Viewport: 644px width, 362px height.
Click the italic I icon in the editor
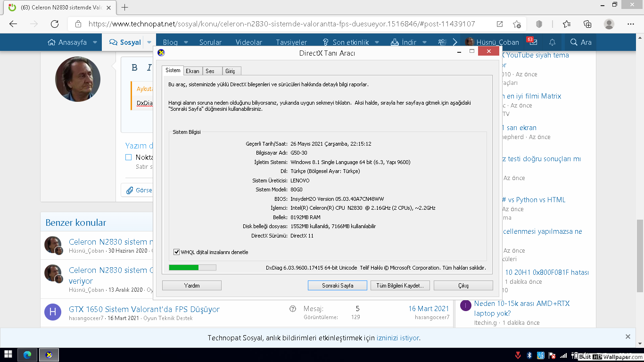[x=149, y=67]
